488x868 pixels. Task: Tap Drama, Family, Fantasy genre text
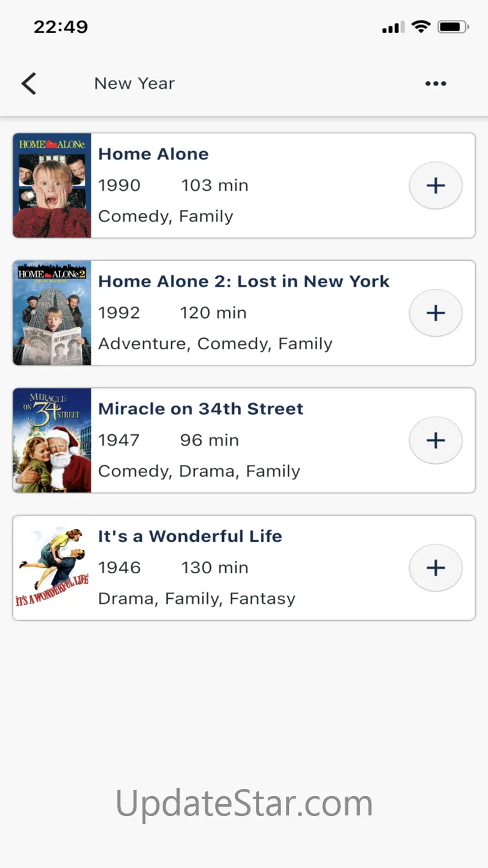pos(196,599)
